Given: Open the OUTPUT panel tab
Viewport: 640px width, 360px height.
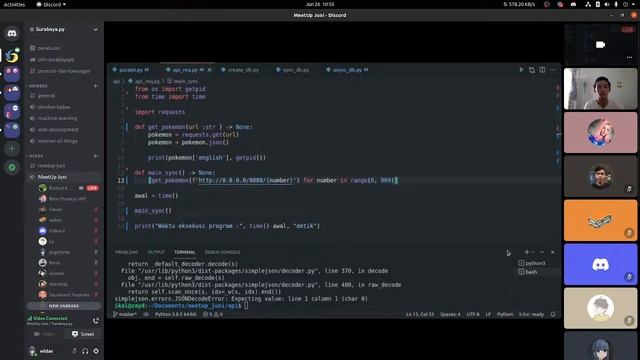Looking at the screenshot, I should tap(156, 252).
